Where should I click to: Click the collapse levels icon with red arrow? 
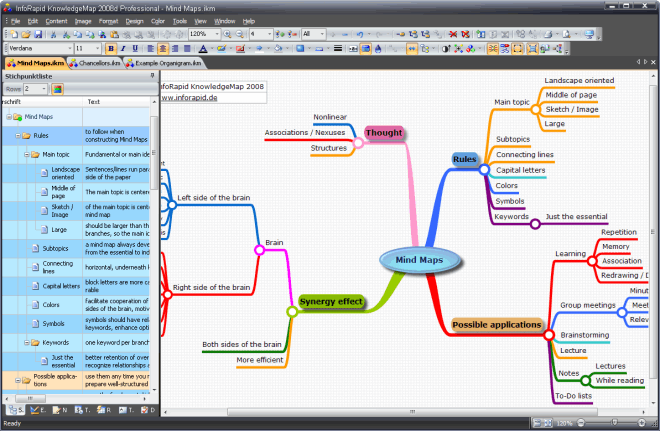click(293, 34)
